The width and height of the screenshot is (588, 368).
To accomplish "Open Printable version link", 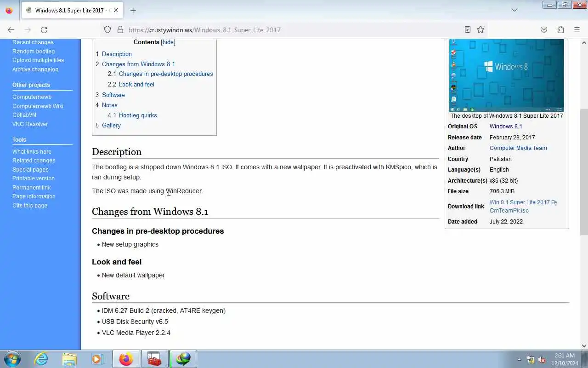I will point(33,178).
